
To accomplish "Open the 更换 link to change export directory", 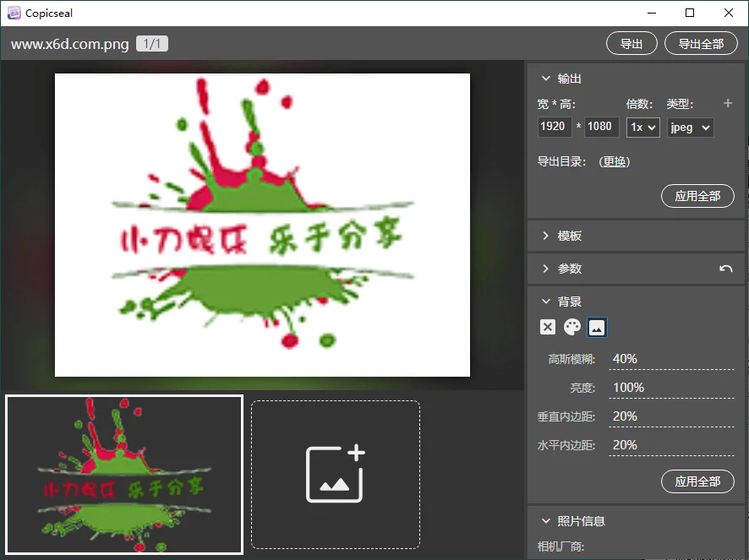I will 615,161.
